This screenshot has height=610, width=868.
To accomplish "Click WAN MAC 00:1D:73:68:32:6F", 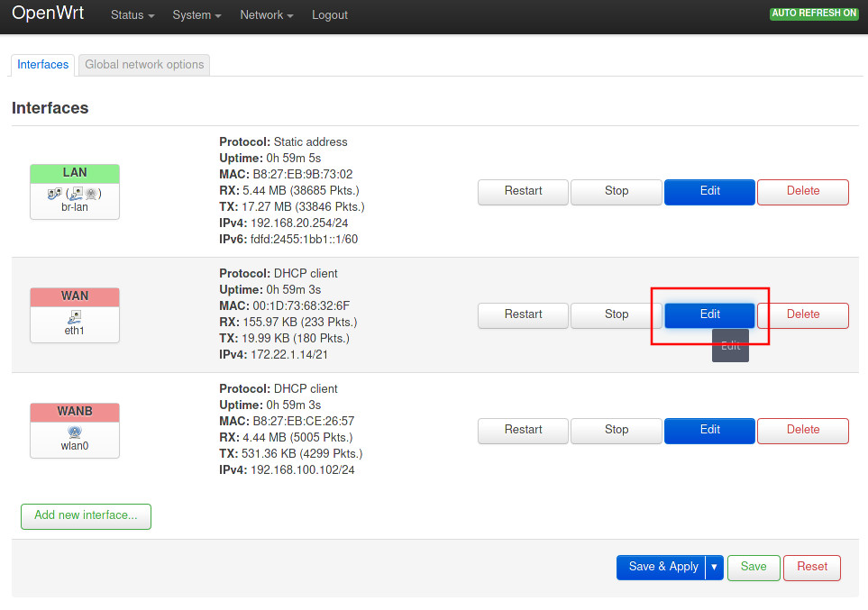I will (301, 306).
